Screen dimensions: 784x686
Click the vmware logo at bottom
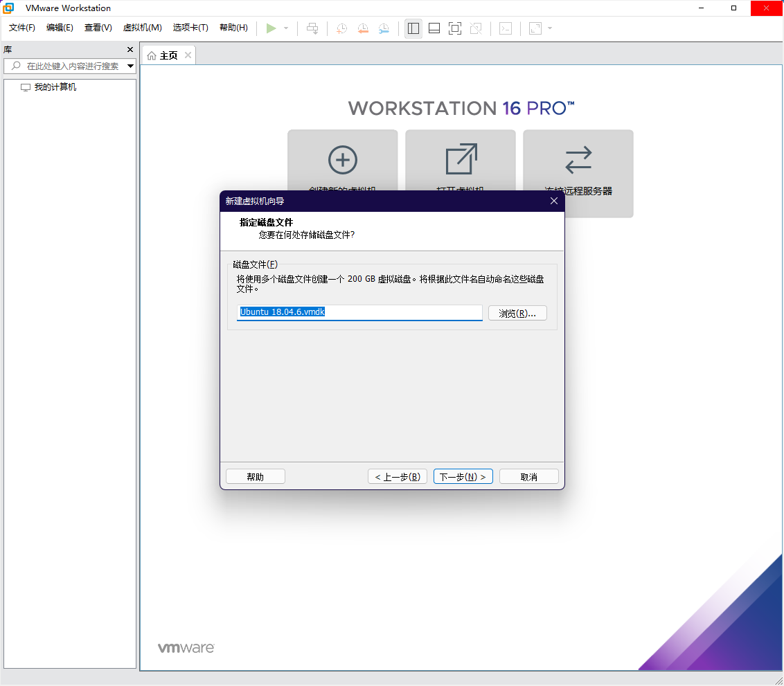(186, 647)
